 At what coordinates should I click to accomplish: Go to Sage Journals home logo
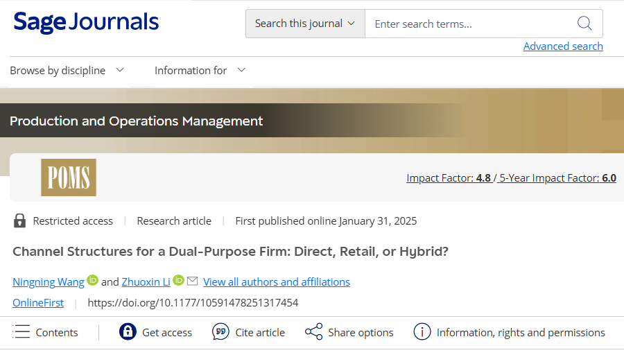tap(86, 22)
